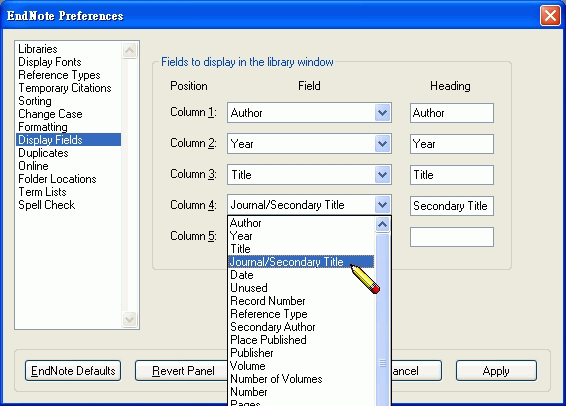Choose Title from the dropdown list
Viewport: 566px width, 406px height.
click(302, 249)
